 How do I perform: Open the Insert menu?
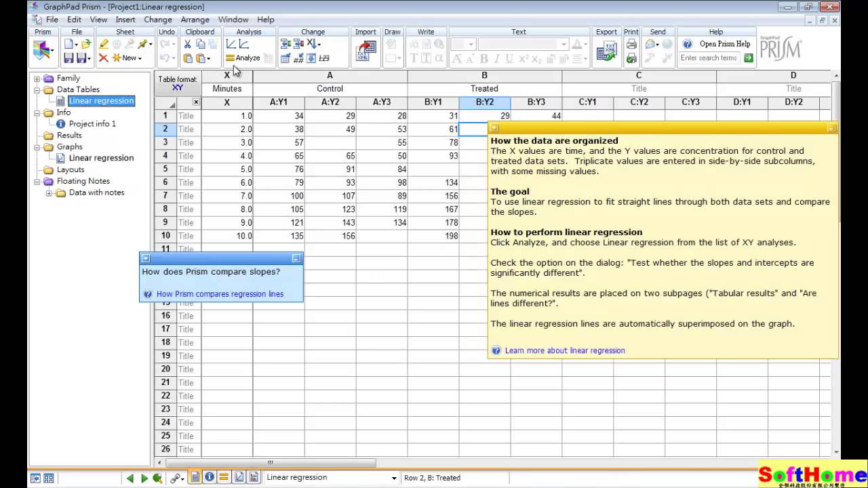[125, 20]
